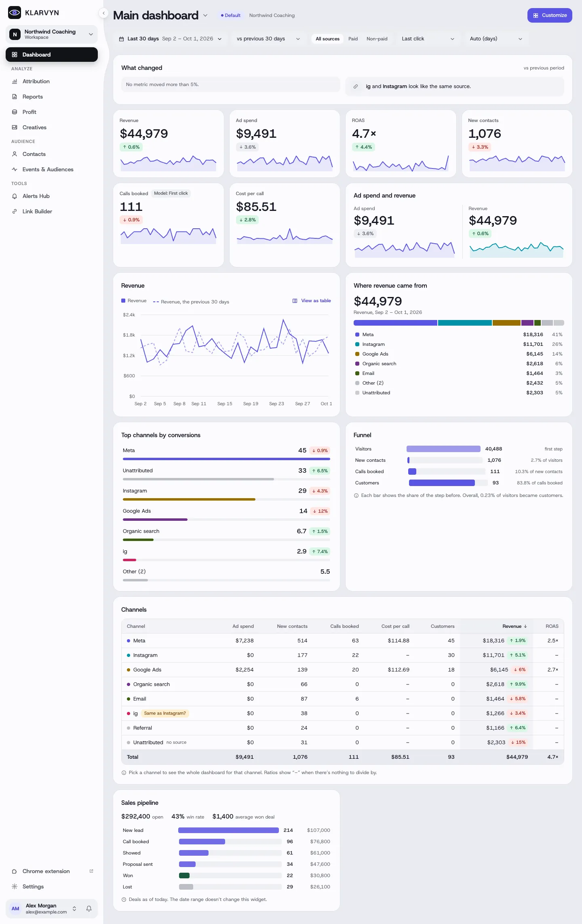Click the Attribution bar chart icon
The width and height of the screenshot is (582, 924).
15,81
